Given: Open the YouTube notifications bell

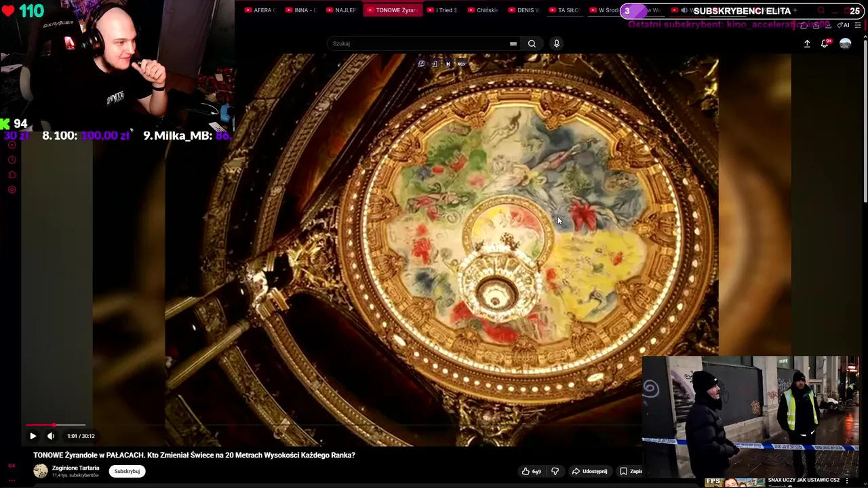Looking at the screenshot, I should click(x=825, y=43).
